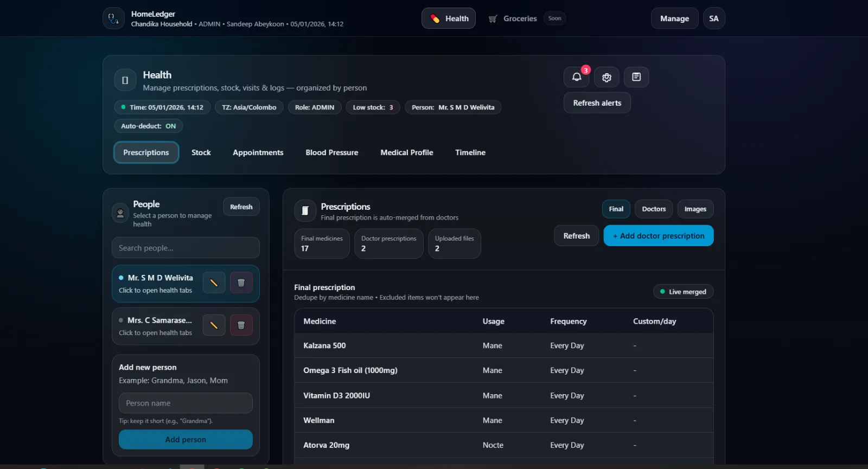Click the notes icon beside settings gear
Viewport: 868px width, 469px height.
(x=636, y=77)
